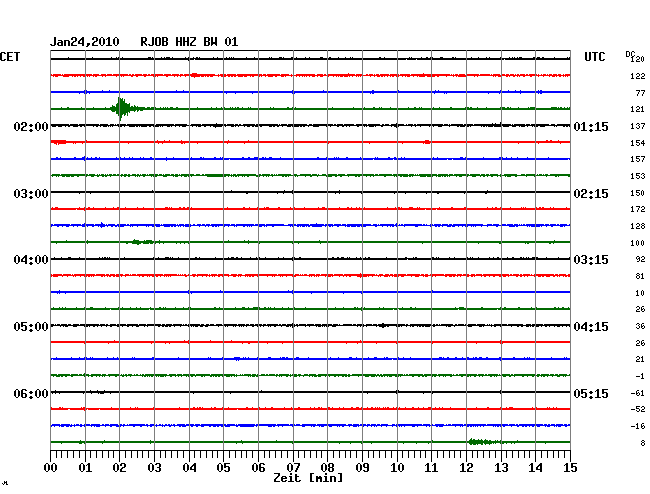Click minute tick label 08 on time axis
The width and height of the screenshot is (650, 494).
point(327,468)
